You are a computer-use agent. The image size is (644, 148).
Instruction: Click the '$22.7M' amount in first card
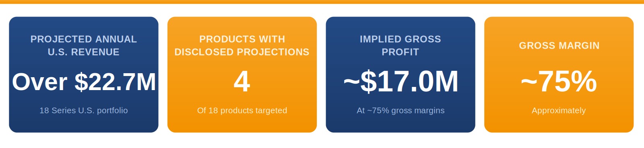[x=115, y=82]
